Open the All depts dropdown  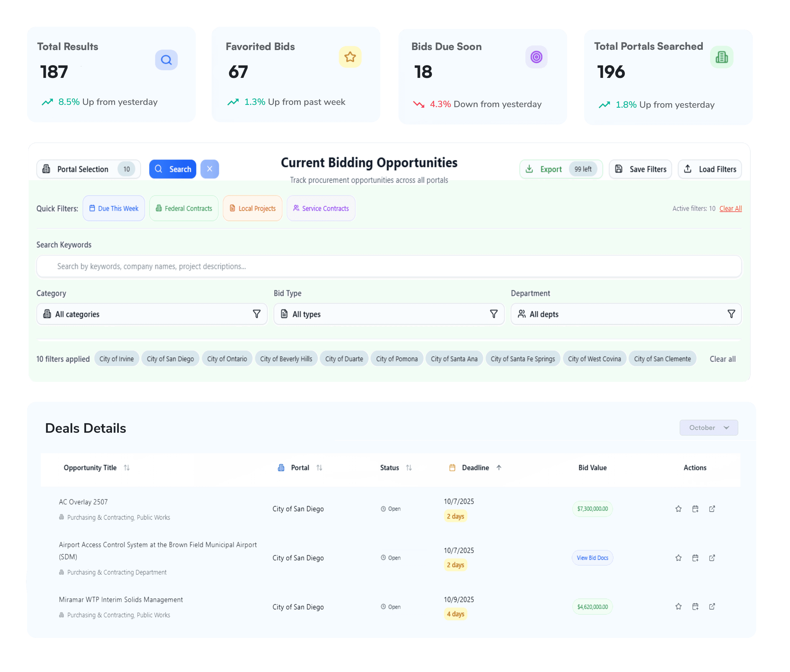click(626, 314)
